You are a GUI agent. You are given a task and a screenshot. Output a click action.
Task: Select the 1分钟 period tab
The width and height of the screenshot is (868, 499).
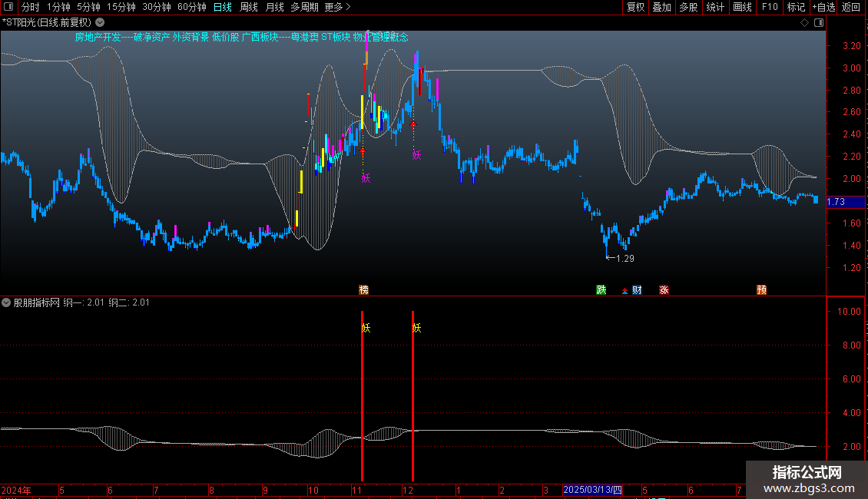click(x=58, y=7)
